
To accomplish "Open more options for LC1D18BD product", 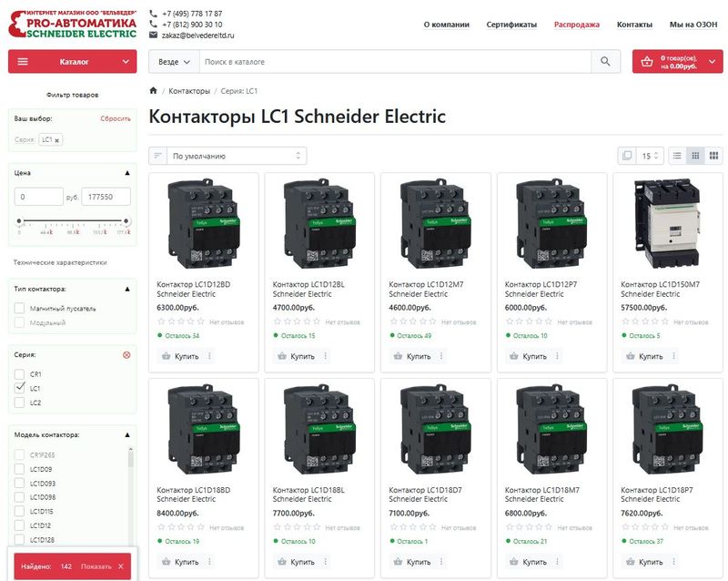I will pos(209,562).
